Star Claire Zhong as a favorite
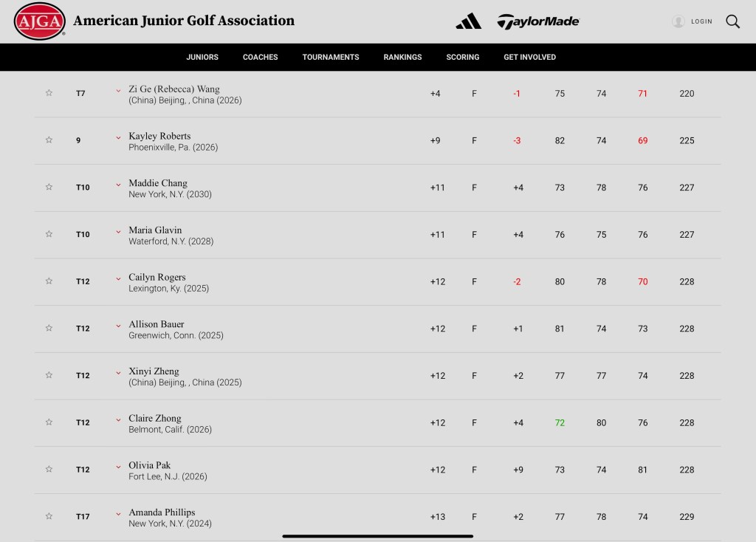The width and height of the screenshot is (756, 542). [49, 422]
